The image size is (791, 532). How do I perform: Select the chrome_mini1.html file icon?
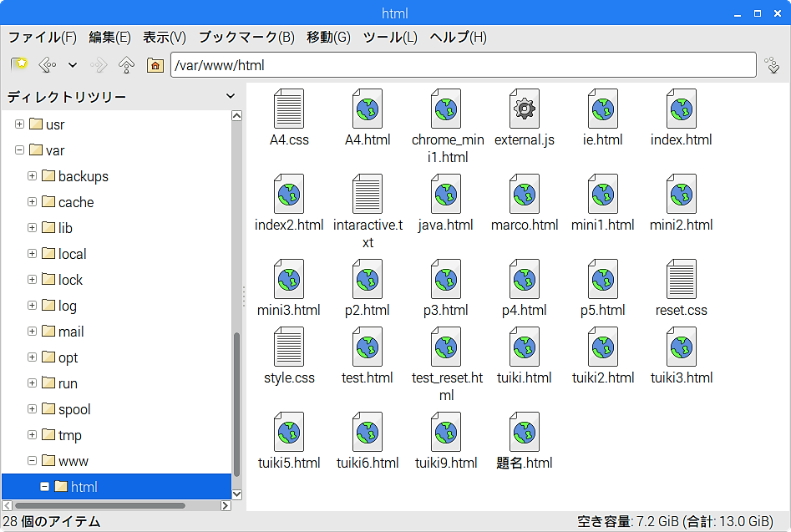[x=446, y=109]
